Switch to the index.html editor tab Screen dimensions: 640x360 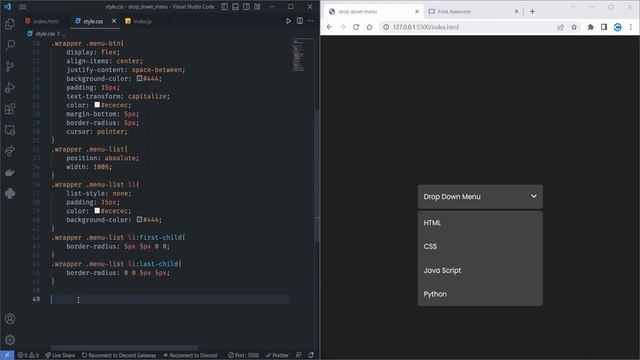[42, 21]
